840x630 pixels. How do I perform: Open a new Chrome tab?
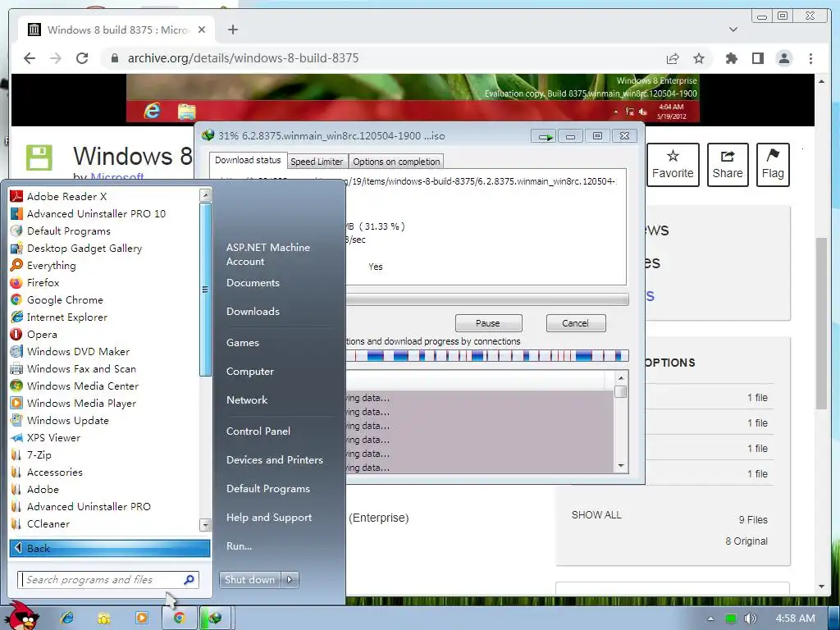point(232,30)
